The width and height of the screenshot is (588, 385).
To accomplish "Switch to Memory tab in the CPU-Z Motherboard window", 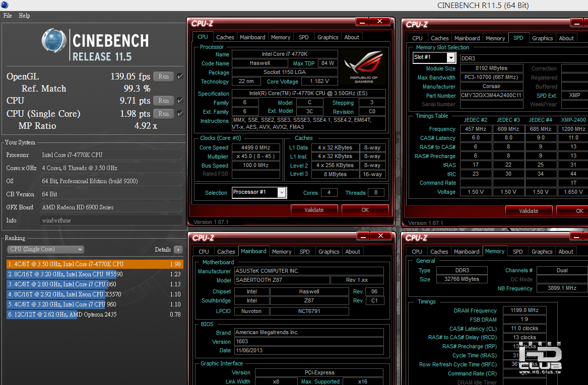I will pyautogui.click(x=282, y=252).
